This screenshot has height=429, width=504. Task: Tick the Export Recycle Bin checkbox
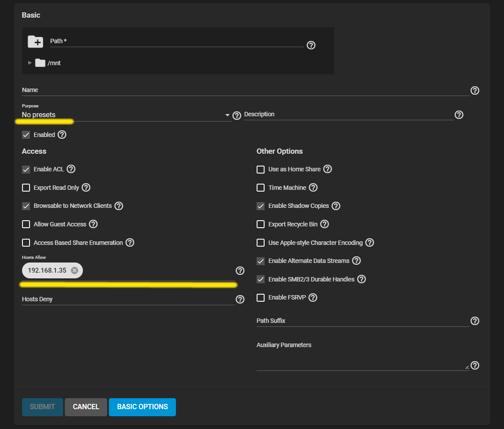[261, 224]
